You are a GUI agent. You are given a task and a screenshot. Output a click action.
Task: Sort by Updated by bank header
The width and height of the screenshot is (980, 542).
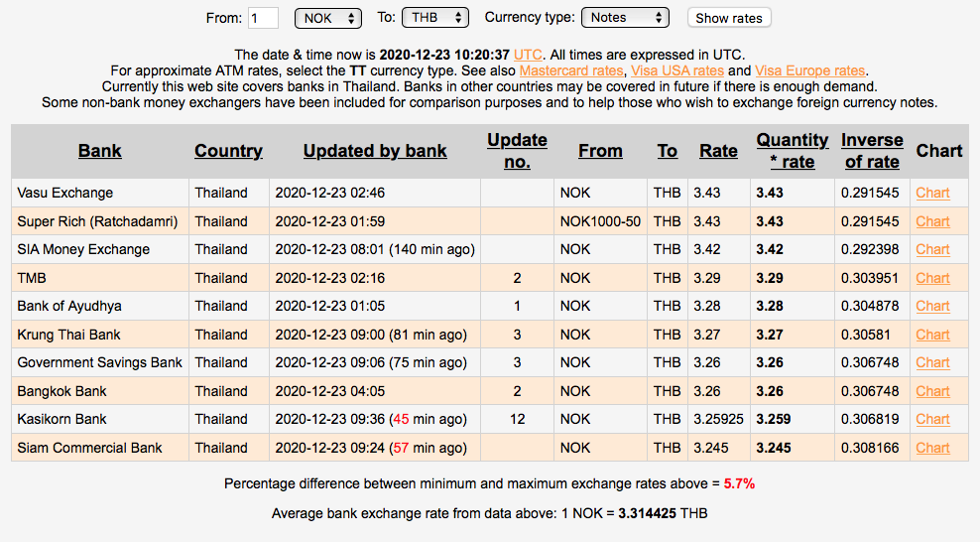point(375,151)
